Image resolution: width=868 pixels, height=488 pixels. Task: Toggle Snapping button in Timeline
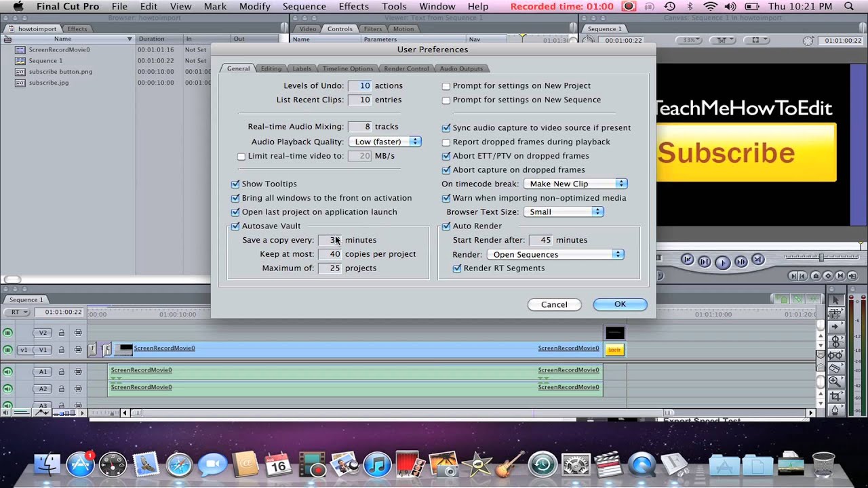[813, 299]
